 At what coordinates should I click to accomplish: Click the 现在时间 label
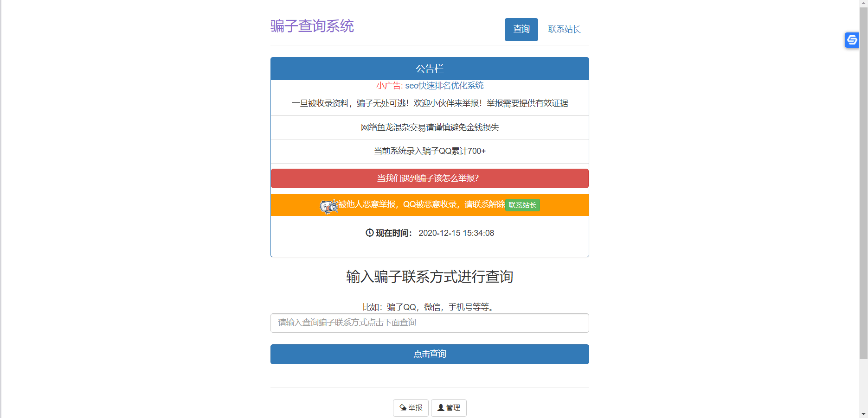(x=394, y=233)
